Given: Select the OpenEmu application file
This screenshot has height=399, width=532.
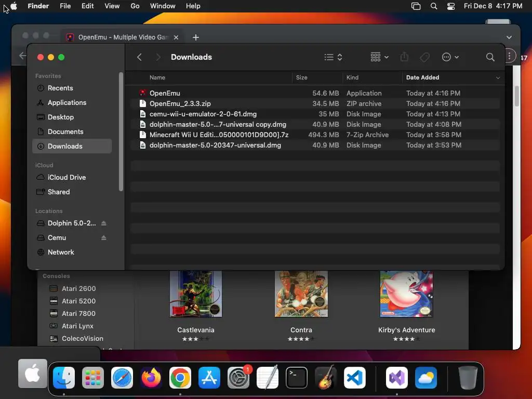Looking at the screenshot, I should pos(315,94).
